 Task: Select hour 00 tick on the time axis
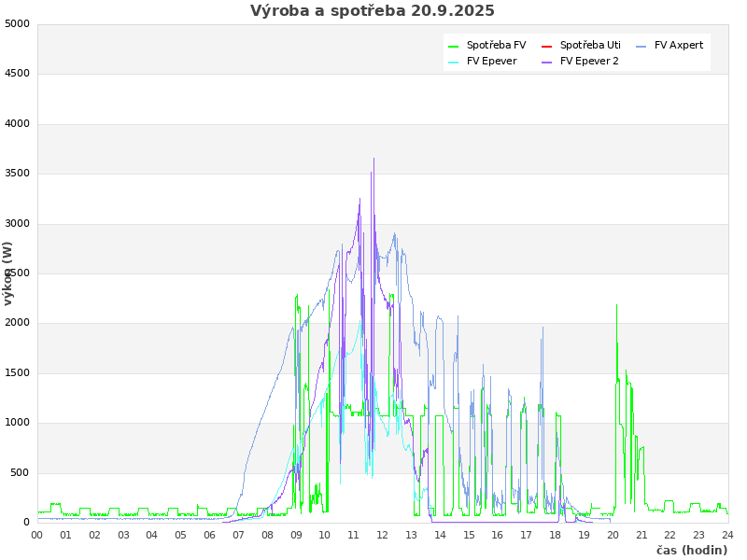pyautogui.click(x=37, y=535)
